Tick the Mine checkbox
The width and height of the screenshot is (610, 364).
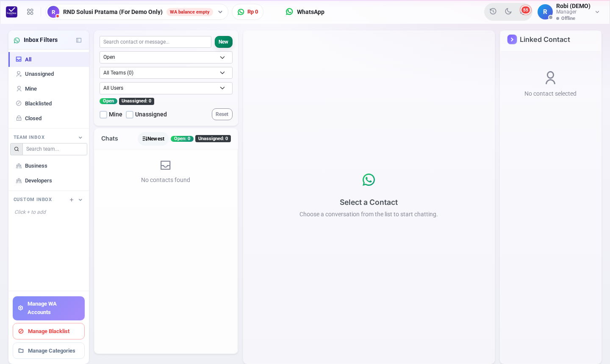point(103,115)
